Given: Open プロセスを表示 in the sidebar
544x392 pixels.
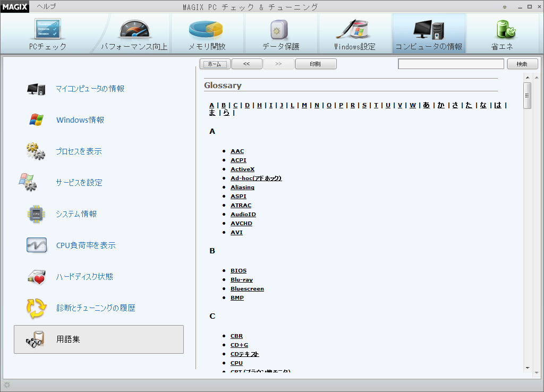Looking at the screenshot, I should (x=79, y=151).
